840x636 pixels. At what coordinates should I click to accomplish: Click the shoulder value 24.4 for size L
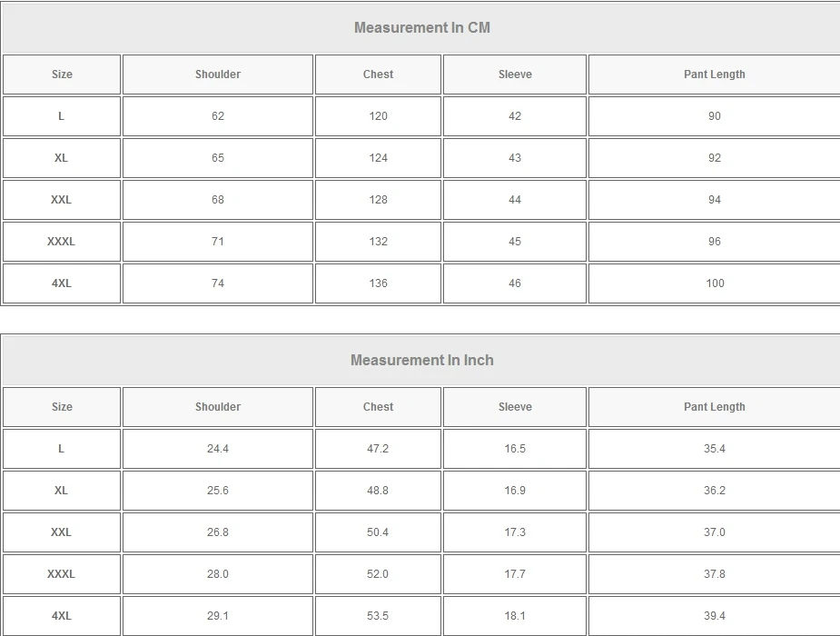[218, 449]
